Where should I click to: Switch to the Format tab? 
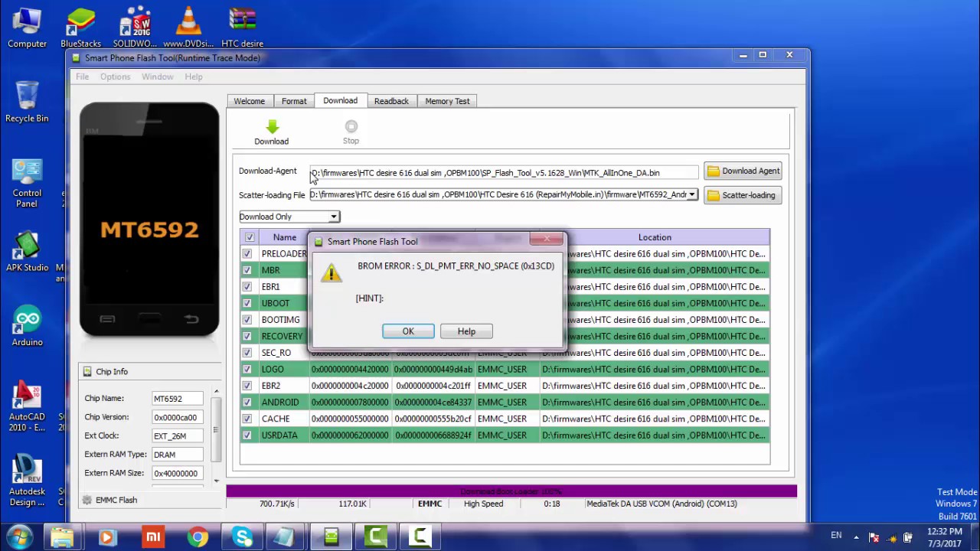tap(294, 101)
